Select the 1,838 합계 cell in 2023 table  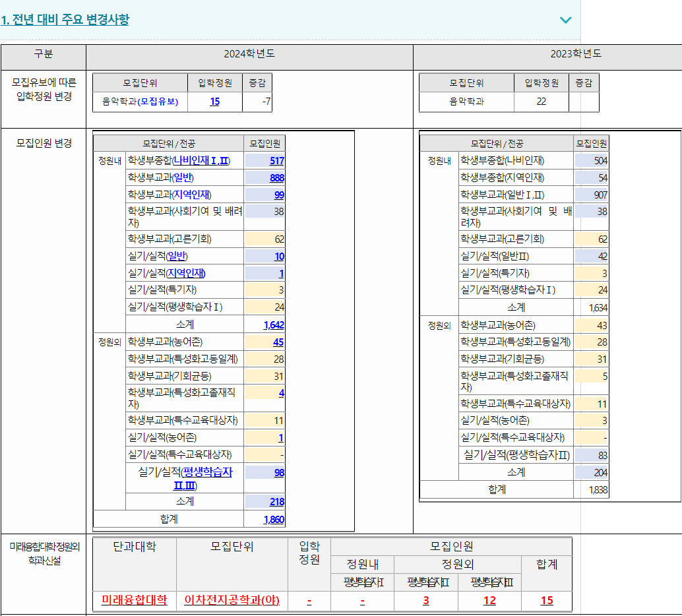(x=591, y=490)
